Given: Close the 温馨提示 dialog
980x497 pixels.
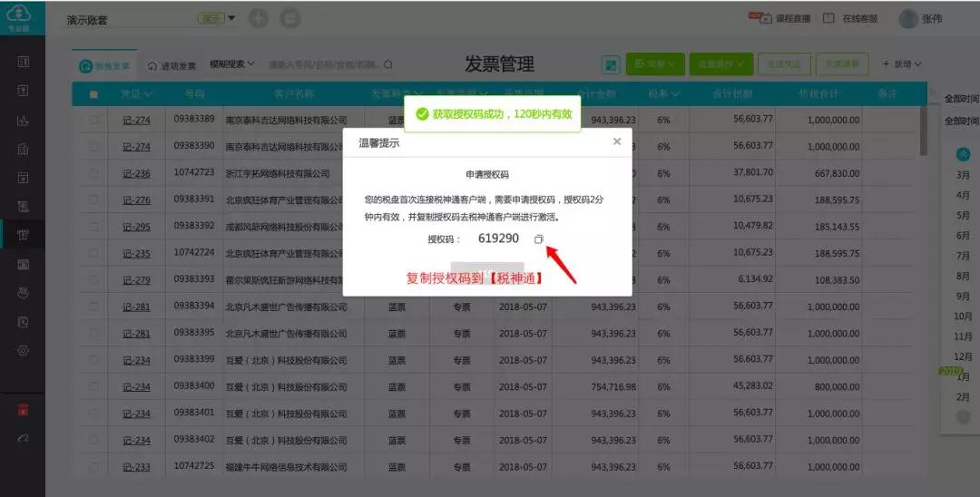Looking at the screenshot, I should pyautogui.click(x=617, y=141).
